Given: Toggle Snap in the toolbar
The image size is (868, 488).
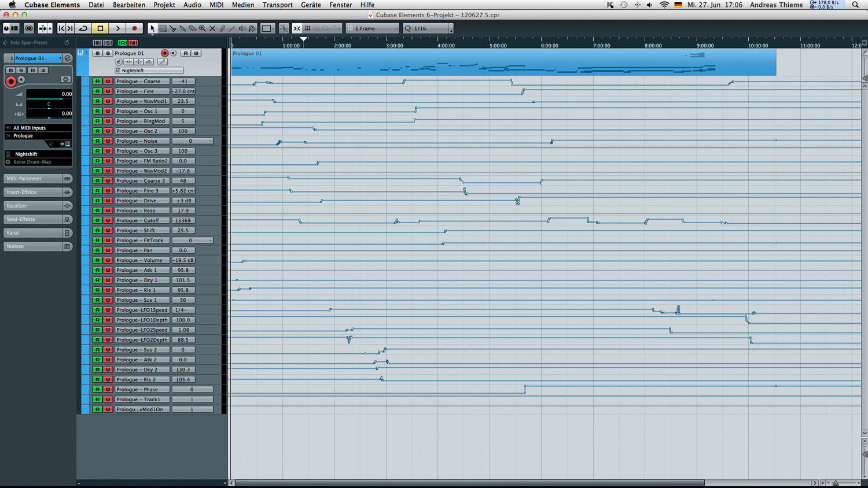Looking at the screenshot, I should 296,28.
